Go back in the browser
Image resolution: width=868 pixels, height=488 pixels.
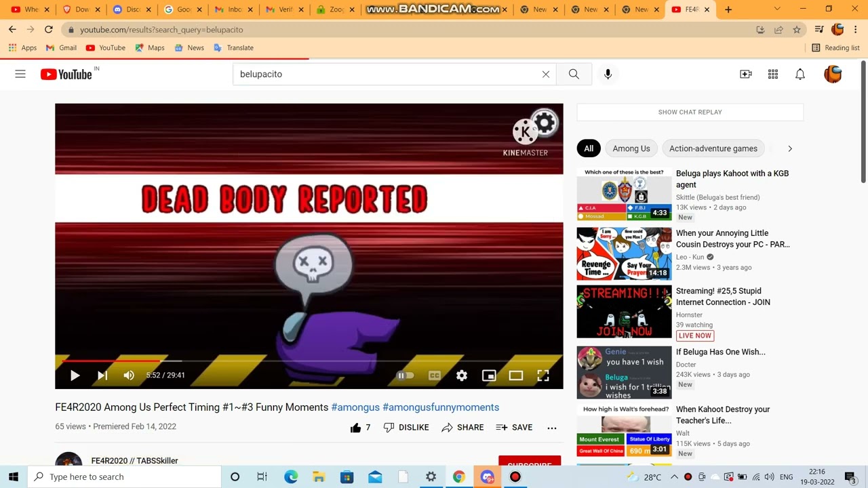pos(12,30)
